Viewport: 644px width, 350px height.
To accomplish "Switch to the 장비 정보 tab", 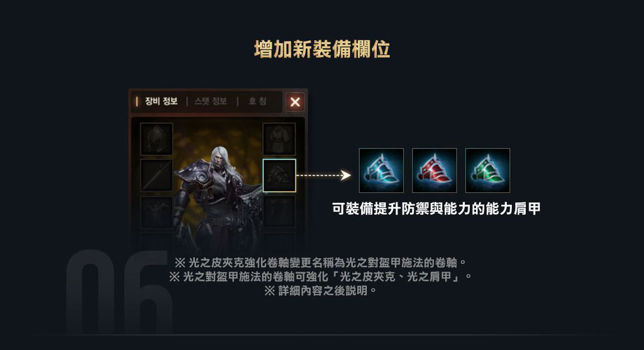I will tap(161, 101).
